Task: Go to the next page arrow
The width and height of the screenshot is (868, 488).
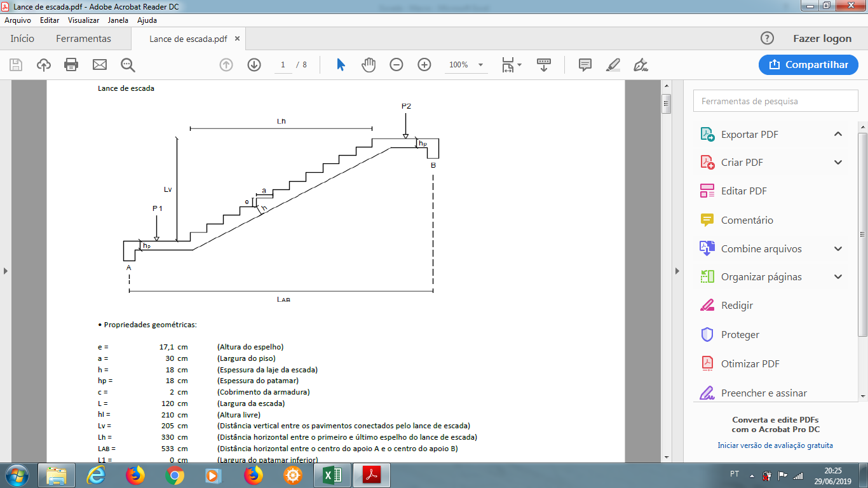Action: click(254, 65)
